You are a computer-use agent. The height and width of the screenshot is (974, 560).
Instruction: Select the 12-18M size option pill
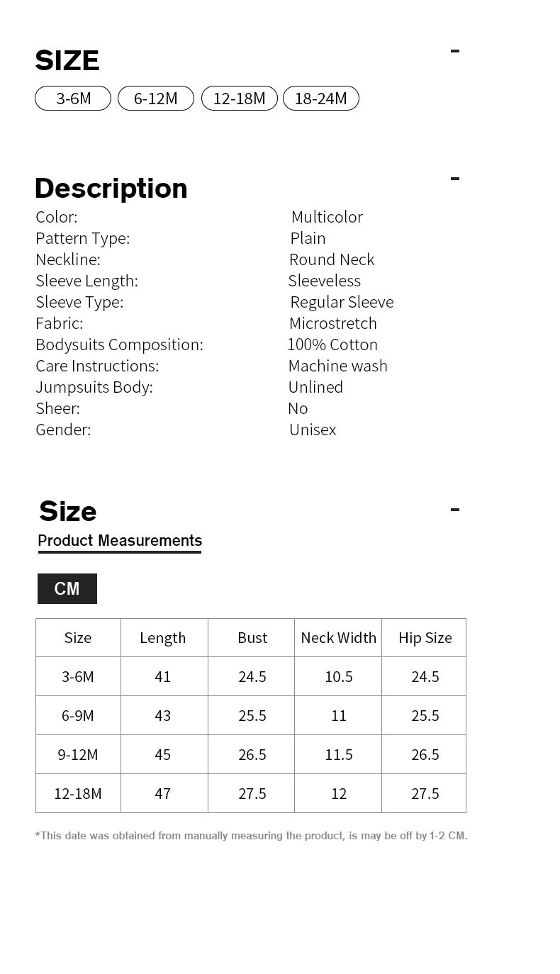(240, 99)
